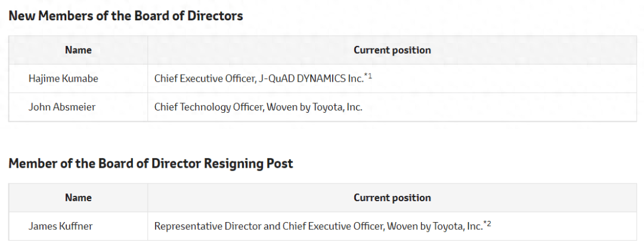Click the 'New Members of the Board of Directors' heading
The image size is (644, 243).
tap(126, 16)
